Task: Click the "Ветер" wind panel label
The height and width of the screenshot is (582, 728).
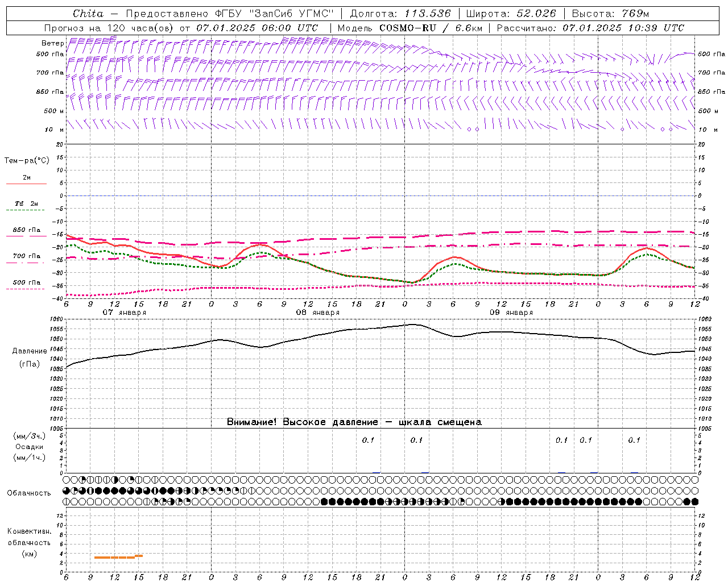Action: [x=53, y=43]
